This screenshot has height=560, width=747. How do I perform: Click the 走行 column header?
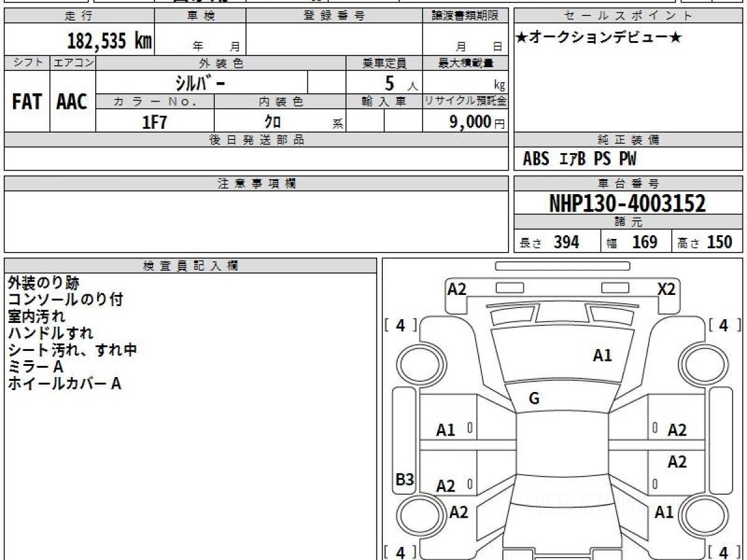[79, 16]
